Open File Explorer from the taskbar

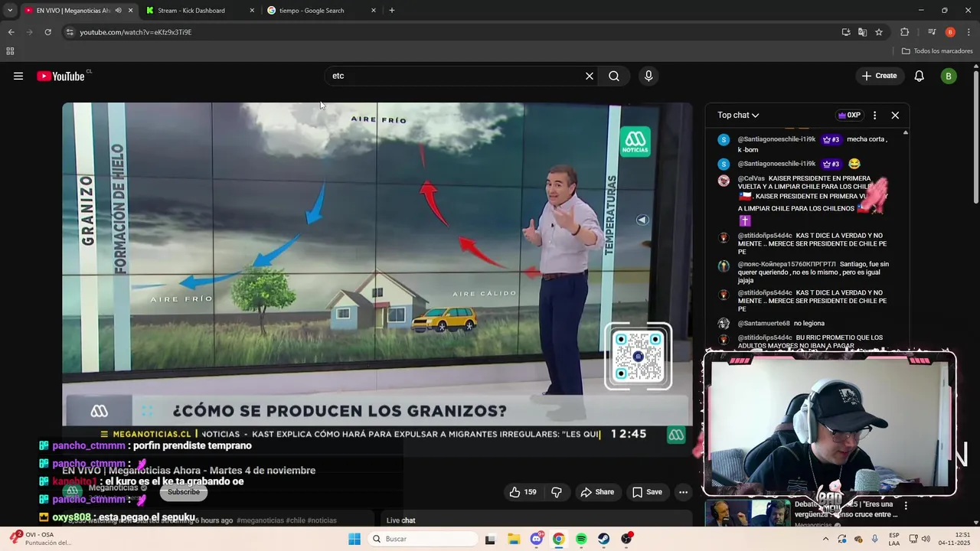point(513,539)
